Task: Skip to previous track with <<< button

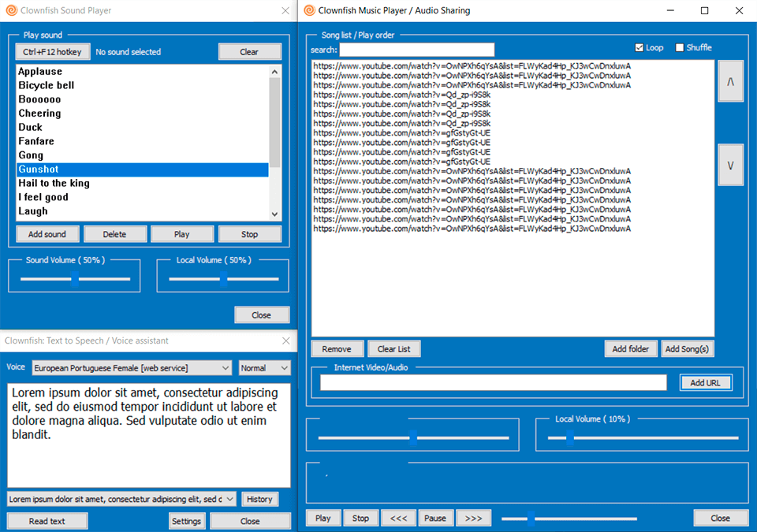Action: point(399,518)
